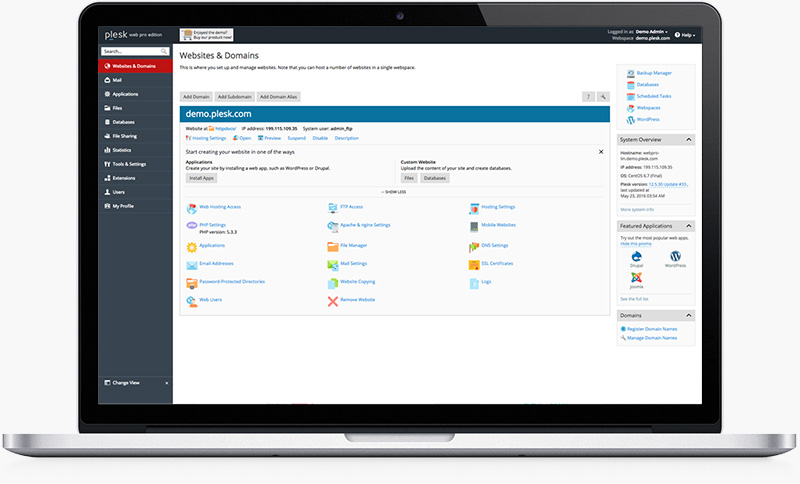Open the DNS Settings icon

pyautogui.click(x=474, y=247)
